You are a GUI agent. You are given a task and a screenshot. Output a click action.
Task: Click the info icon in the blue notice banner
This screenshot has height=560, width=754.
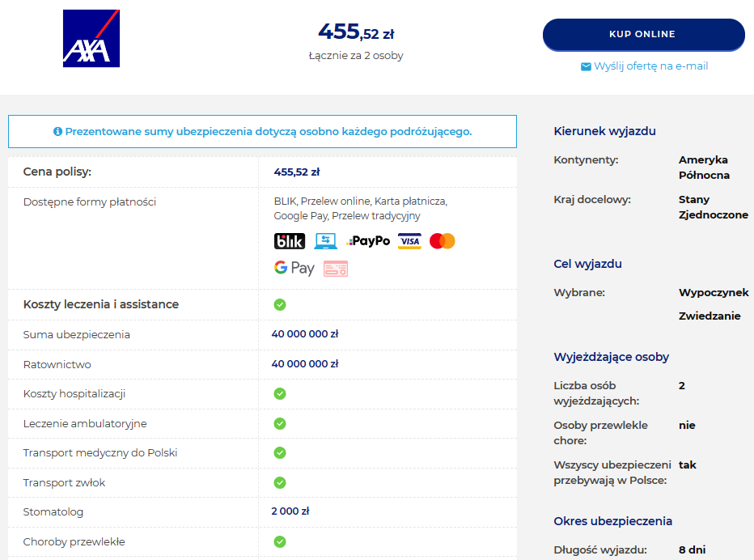coord(57,131)
